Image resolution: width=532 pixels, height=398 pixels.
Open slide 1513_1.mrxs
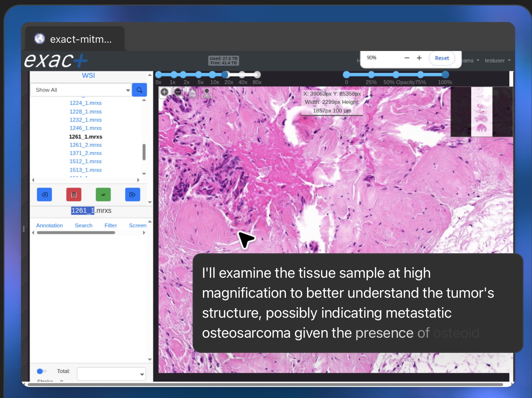coord(86,170)
